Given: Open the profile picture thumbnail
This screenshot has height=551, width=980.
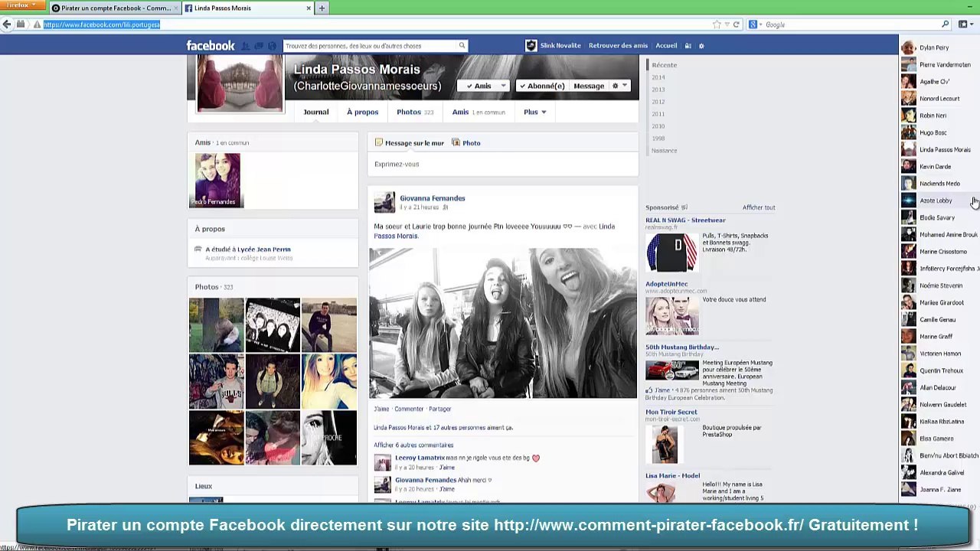Looking at the screenshot, I should [240, 82].
